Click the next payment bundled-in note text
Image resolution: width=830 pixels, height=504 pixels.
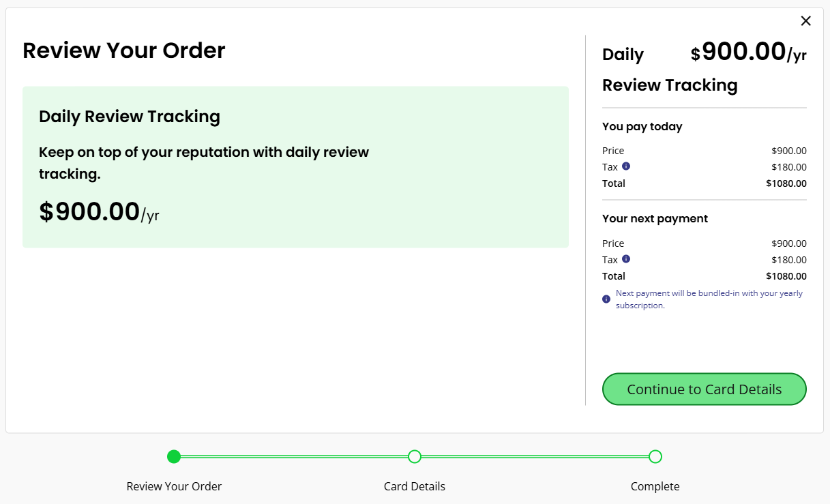(x=709, y=299)
